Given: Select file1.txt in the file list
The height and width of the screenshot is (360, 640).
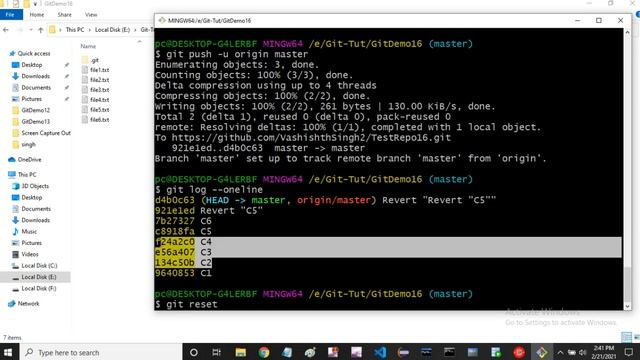Looking at the screenshot, I should tap(96, 70).
